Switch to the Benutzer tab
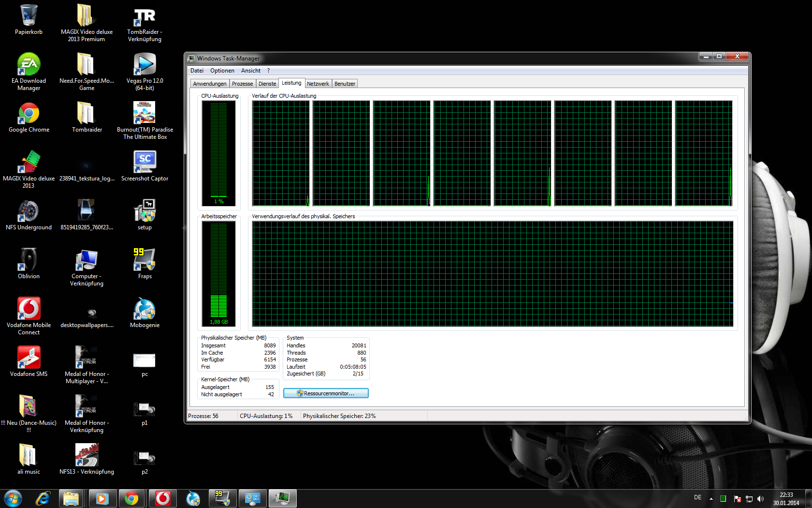The width and height of the screenshot is (812, 508). click(x=345, y=84)
